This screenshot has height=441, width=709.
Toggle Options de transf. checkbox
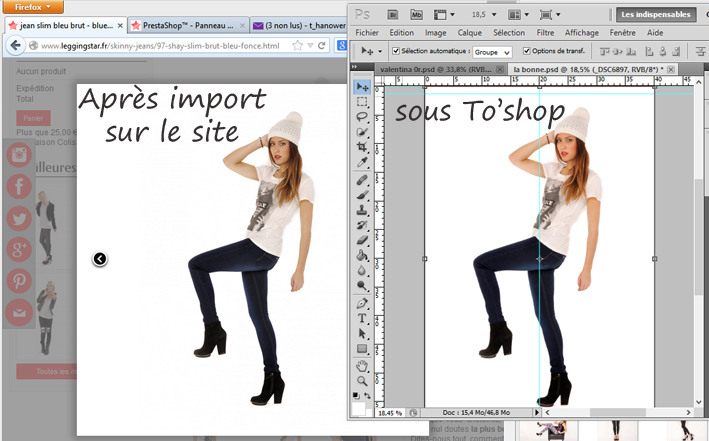526,51
